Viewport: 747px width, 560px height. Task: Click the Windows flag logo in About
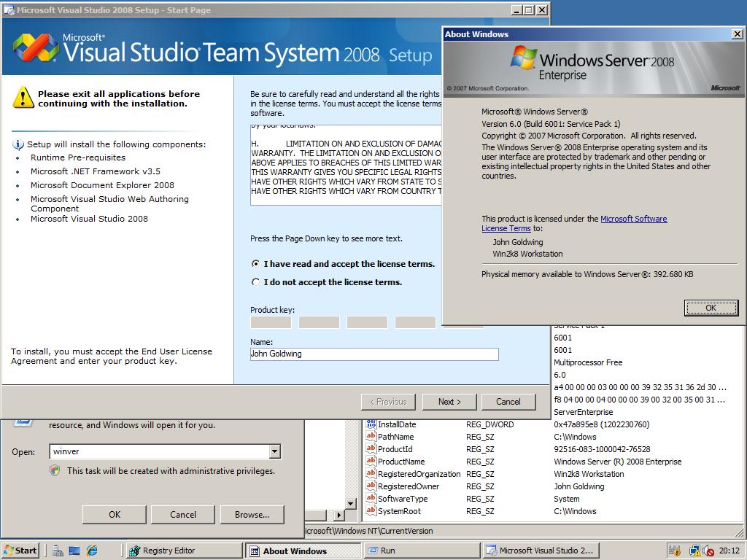(524, 58)
